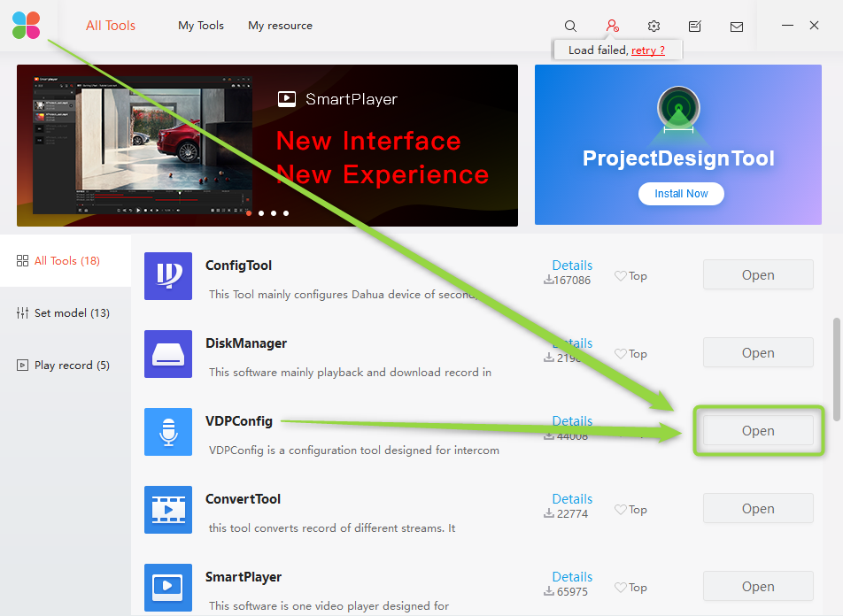Viewport: 843px width, 616px height.
Task: Click ConfigTool download count 167086
Action: (x=567, y=280)
